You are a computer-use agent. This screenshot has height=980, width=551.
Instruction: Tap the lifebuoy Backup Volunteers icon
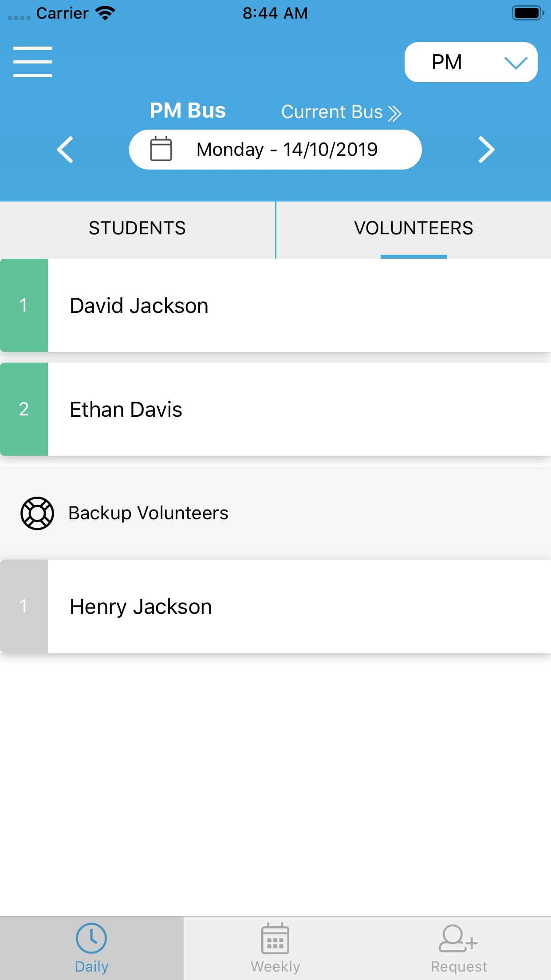click(x=37, y=513)
